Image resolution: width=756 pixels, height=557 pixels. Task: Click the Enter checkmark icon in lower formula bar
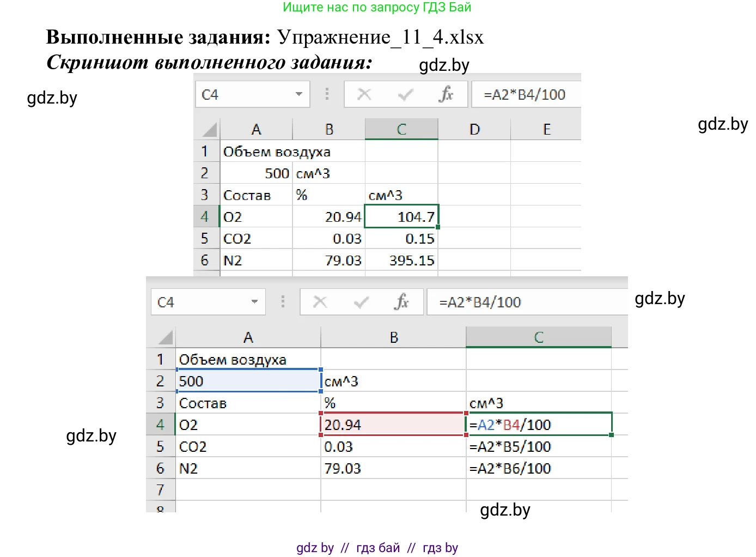pos(361,302)
